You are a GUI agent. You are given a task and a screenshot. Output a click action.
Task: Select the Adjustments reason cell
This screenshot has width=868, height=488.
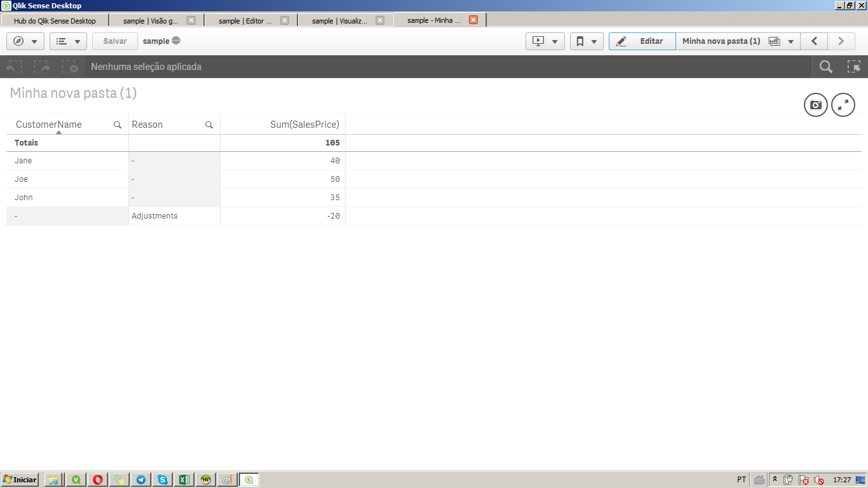(x=174, y=216)
